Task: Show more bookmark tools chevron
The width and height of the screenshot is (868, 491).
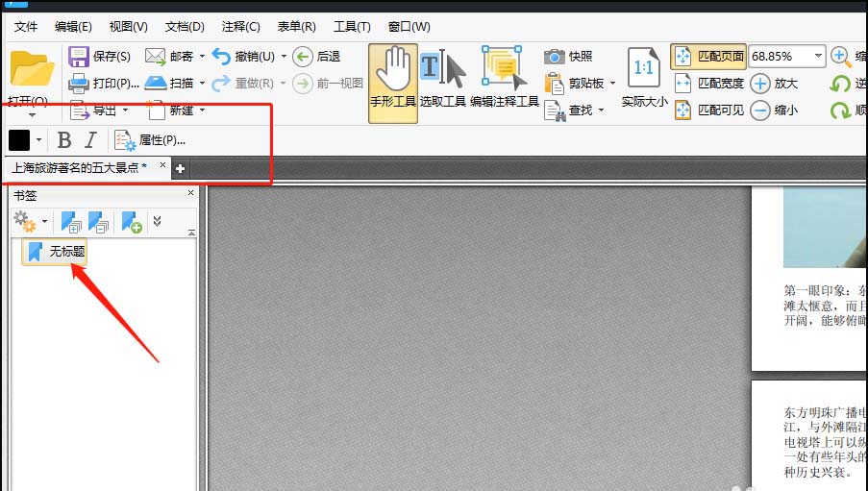Action: (158, 221)
